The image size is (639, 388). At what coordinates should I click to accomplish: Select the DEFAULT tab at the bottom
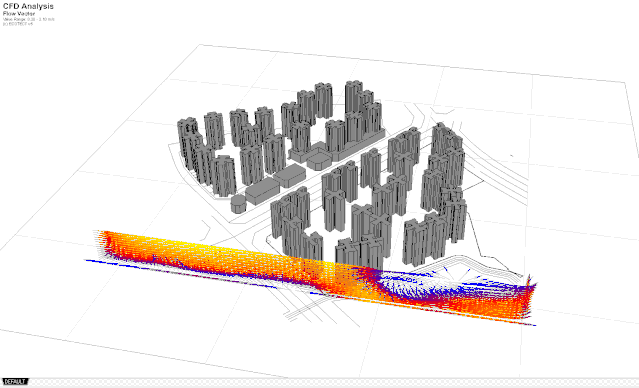tap(15, 381)
